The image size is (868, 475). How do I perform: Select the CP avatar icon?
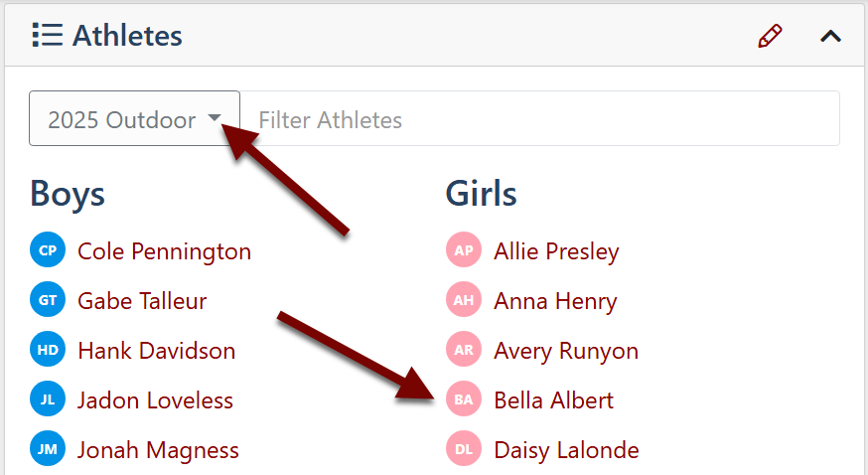48,249
